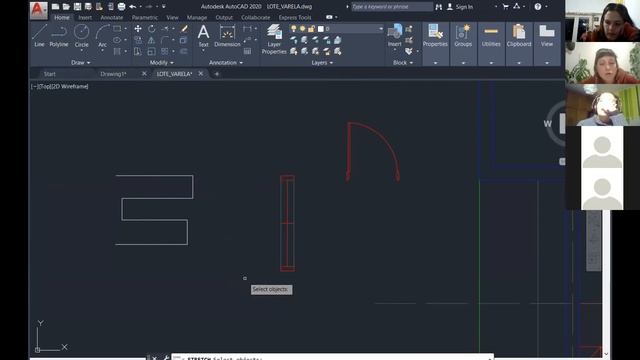Select the Polyline tool
Screen dimensions: 640x360
[x=59, y=36]
